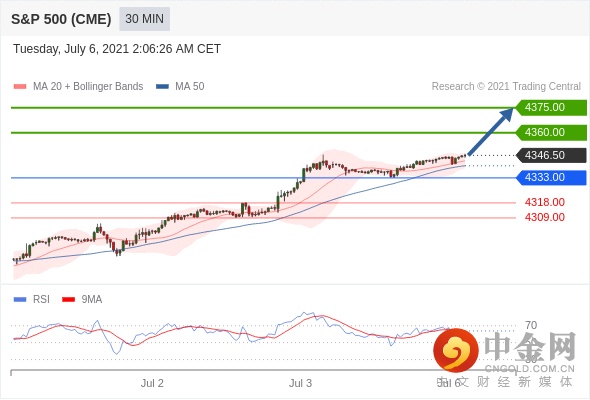Select the date text Tuesday, July 6, 2021
590x400 pixels.
coord(71,49)
